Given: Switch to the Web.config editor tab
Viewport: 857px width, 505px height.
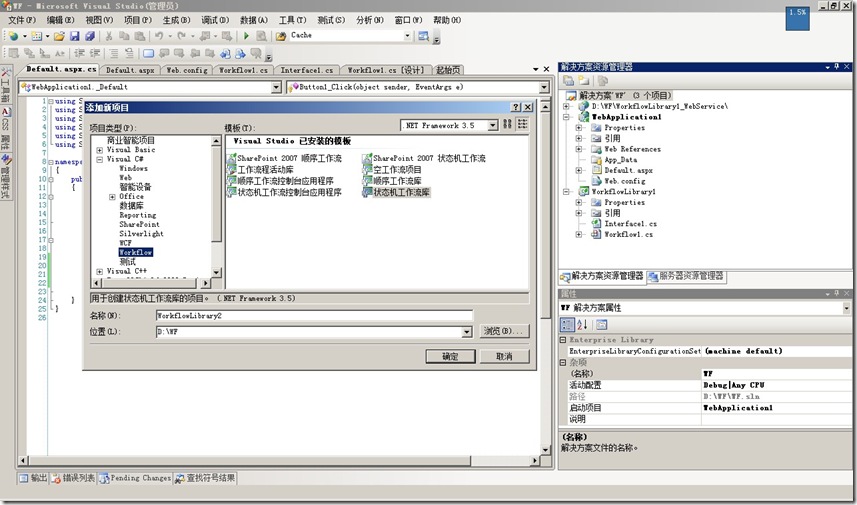Looking at the screenshot, I should point(187,70).
